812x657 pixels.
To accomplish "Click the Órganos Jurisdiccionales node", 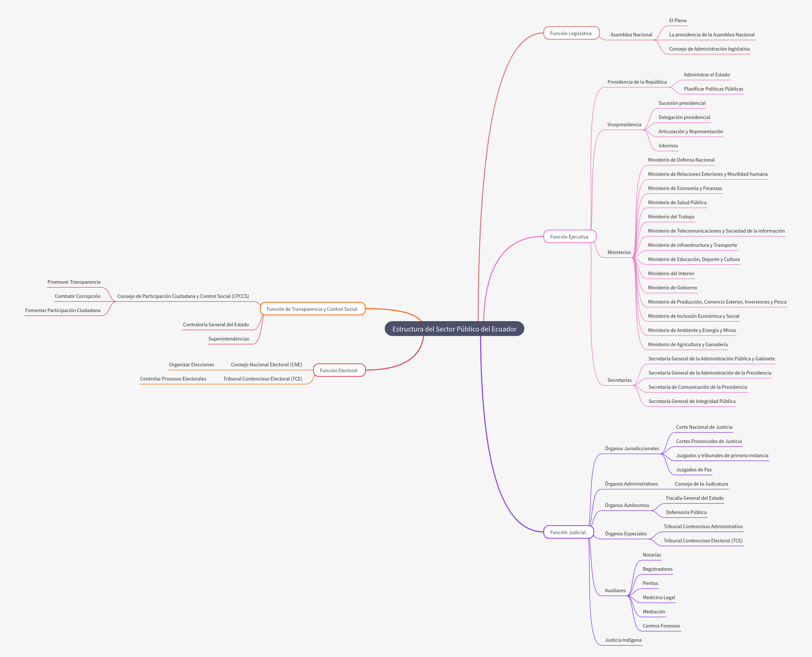I will click(x=632, y=448).
